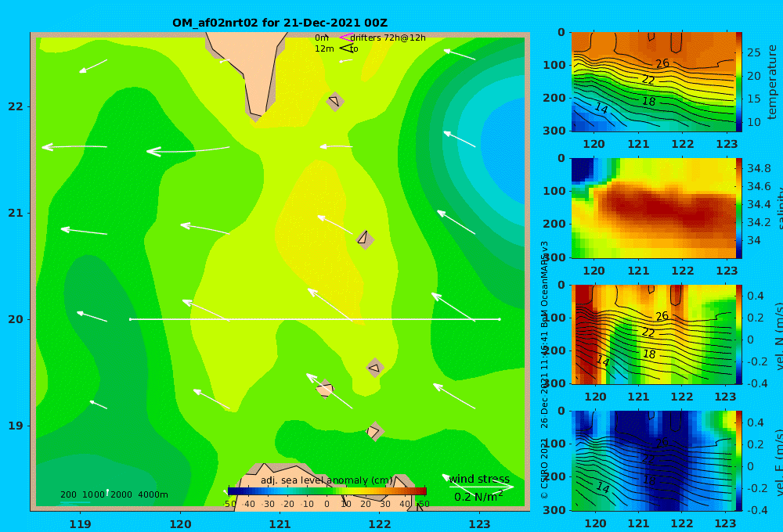Click the '26' contour label in temperature panel
This screenshot has height=532, width=783.
pyautogui.click(x=662, y=63)
